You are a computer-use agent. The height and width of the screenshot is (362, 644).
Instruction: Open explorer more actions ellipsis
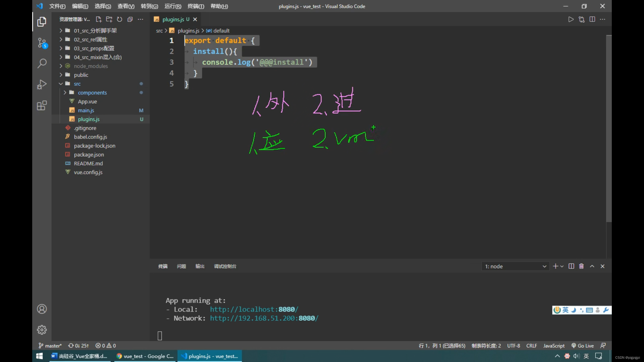pos(141,19)
